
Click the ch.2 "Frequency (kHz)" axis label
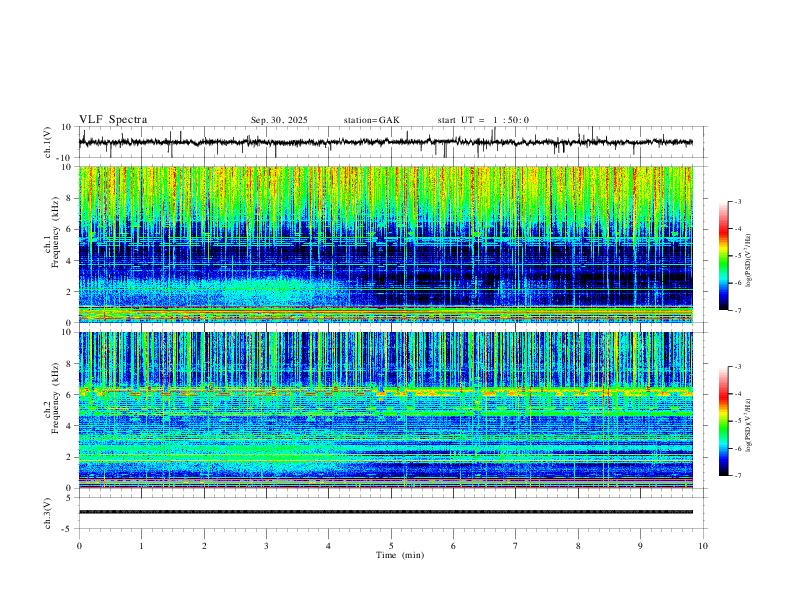point(55,398)
